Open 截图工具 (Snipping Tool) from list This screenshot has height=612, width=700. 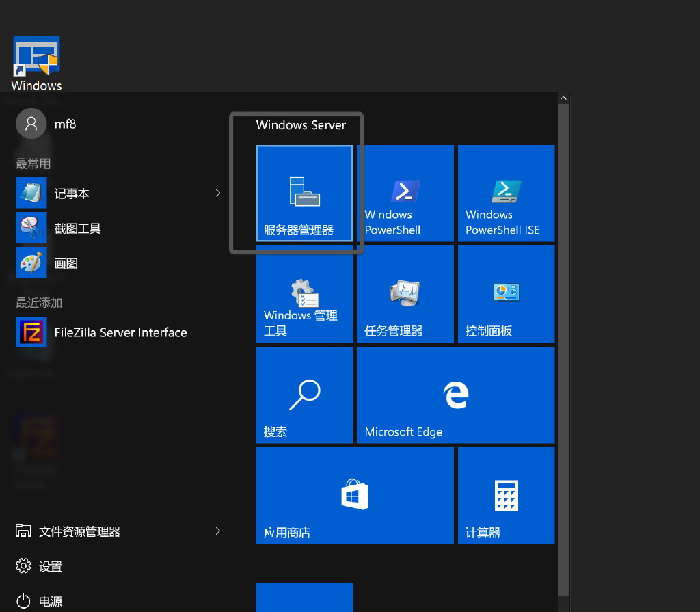point(78,228)
